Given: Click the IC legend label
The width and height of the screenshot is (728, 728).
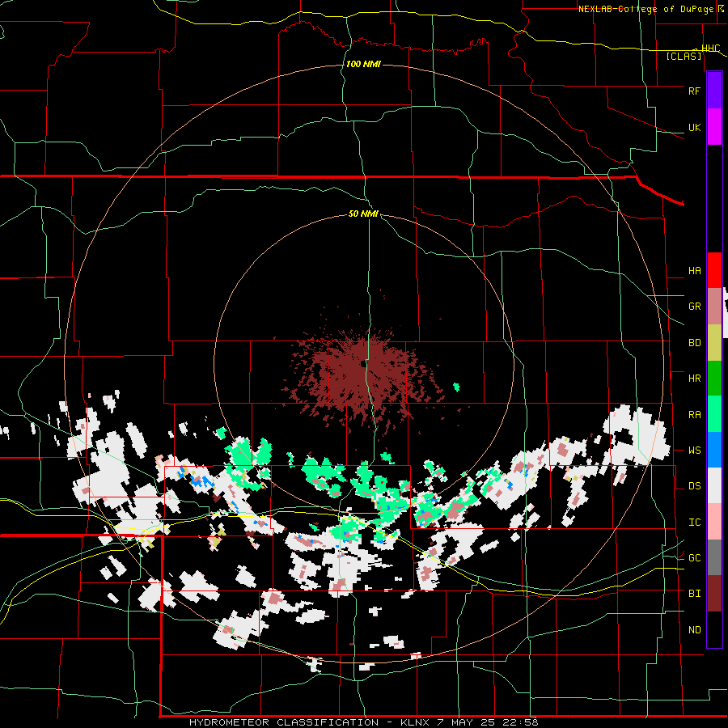Looking at the screenshot, I should coord(694,523).
